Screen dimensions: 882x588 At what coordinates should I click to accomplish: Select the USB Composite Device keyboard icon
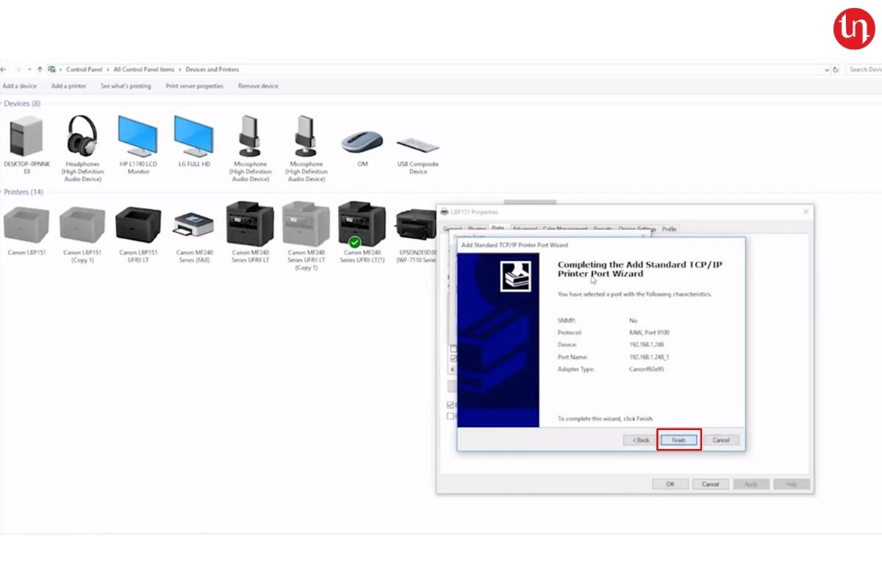pos(418,144)
